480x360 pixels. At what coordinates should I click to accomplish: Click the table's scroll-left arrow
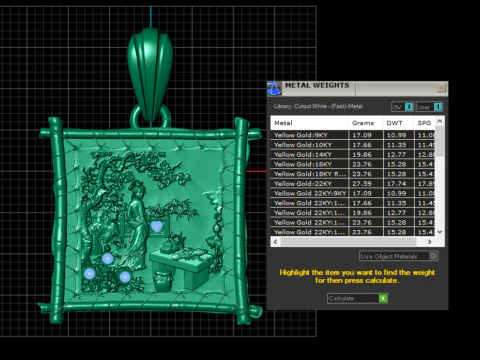click(275, 242)
